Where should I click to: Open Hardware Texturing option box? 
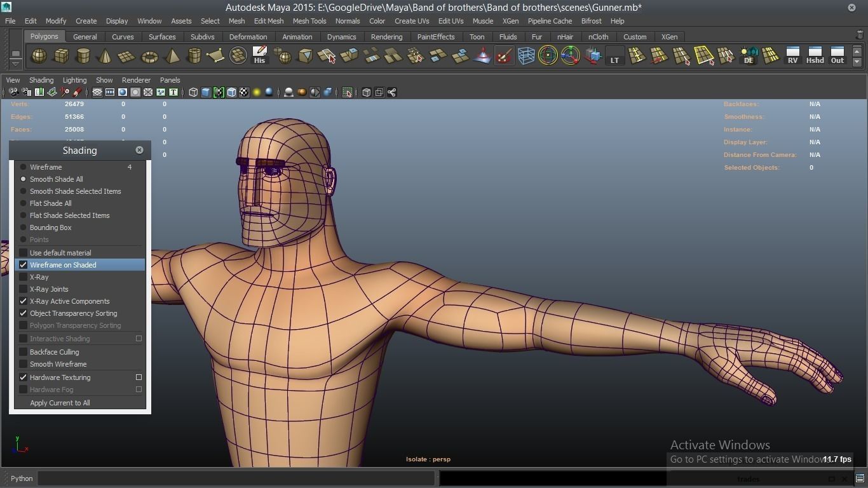point(139,377)
